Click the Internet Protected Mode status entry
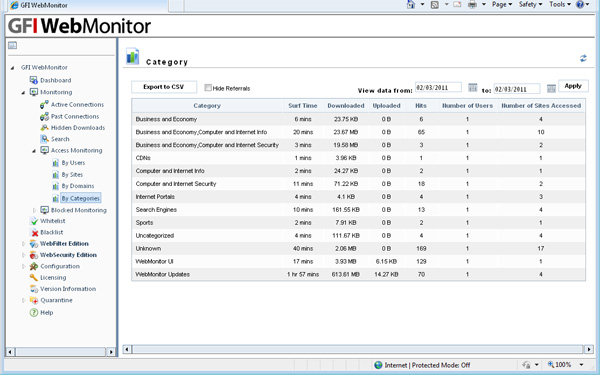The height and width of the screenshot is (375, 600). coord(422,365)
